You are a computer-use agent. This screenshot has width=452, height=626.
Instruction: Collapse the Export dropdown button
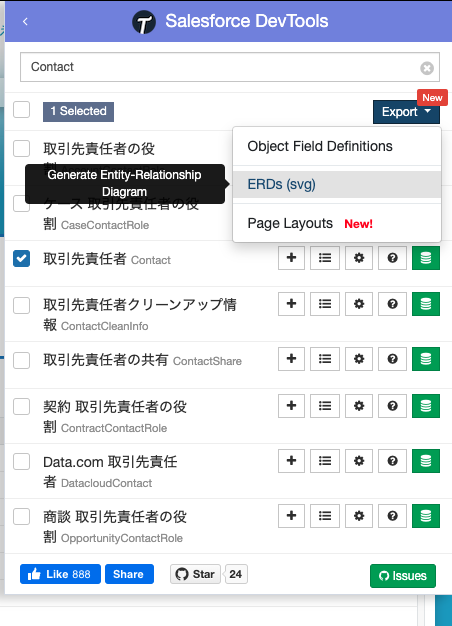click(x=406, y=112)
